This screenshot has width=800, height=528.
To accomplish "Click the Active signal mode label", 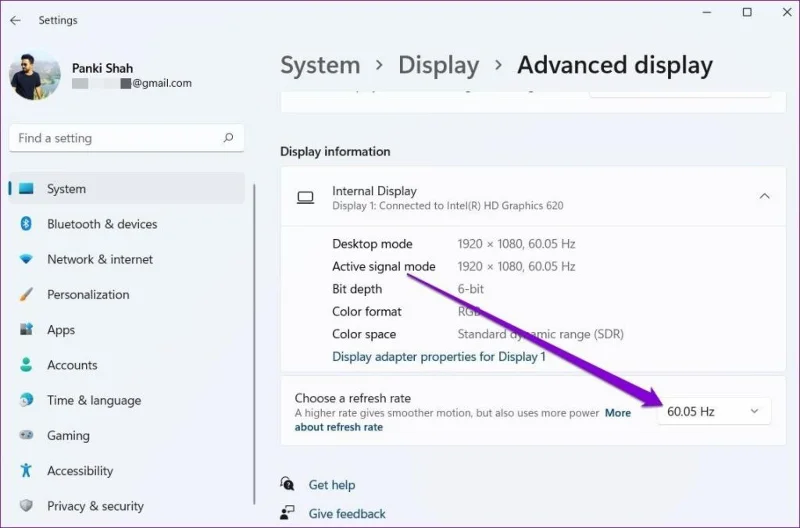I will click(x=384, y=266).
